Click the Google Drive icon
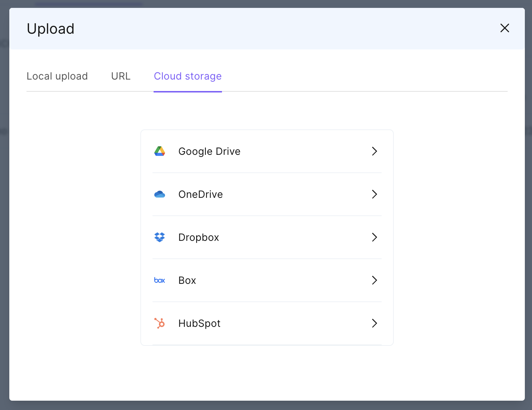Screen dimensions: 532x410 click(x=159, y=151)
